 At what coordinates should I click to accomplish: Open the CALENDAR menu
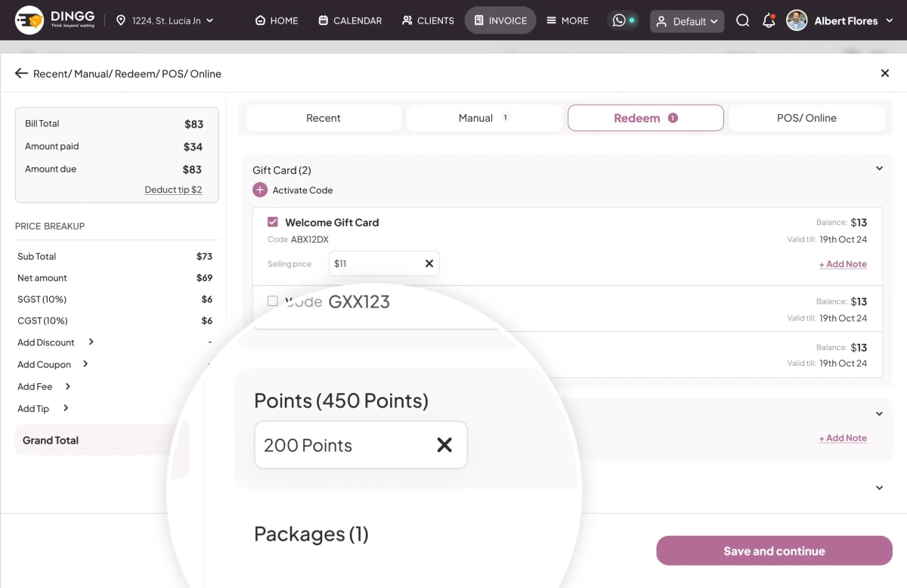[350, 20]
